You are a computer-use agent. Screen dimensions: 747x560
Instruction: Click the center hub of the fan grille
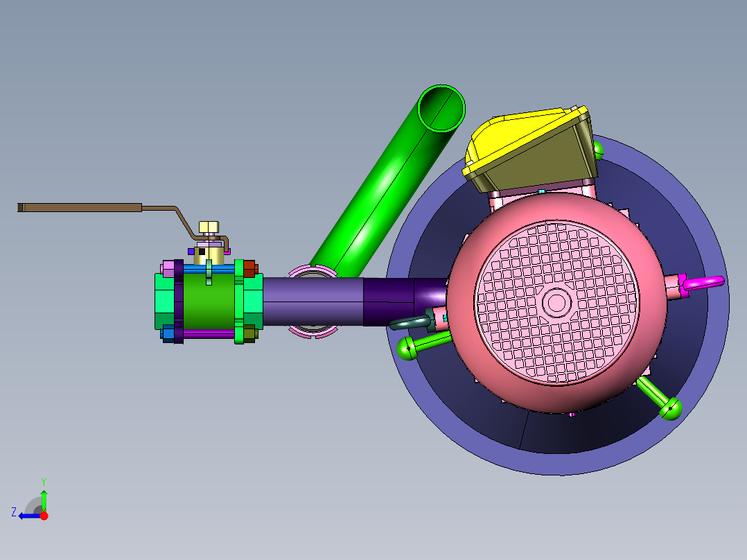click(557, 302)
